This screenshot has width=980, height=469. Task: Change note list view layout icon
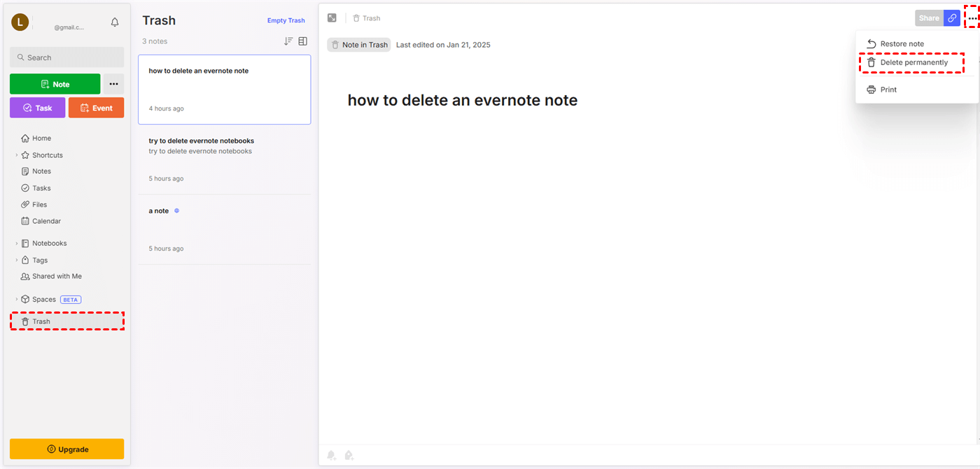(x=303, y=41)
